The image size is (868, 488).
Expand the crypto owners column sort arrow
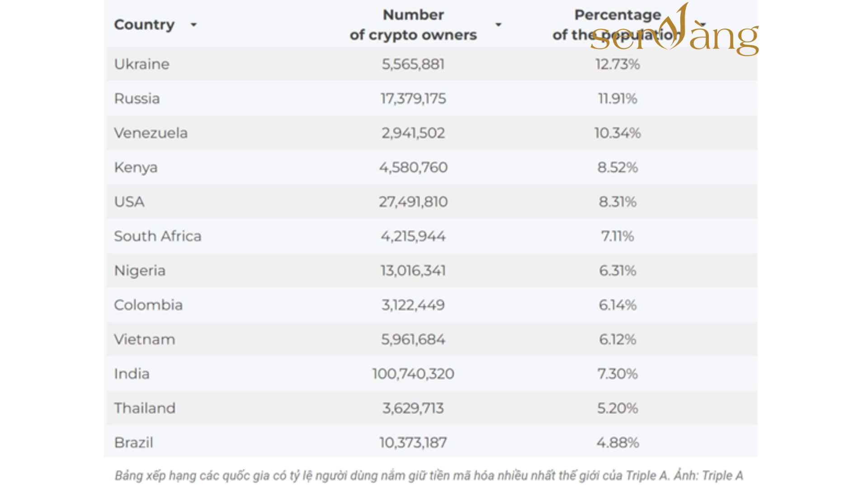click(x=498, y=25)
